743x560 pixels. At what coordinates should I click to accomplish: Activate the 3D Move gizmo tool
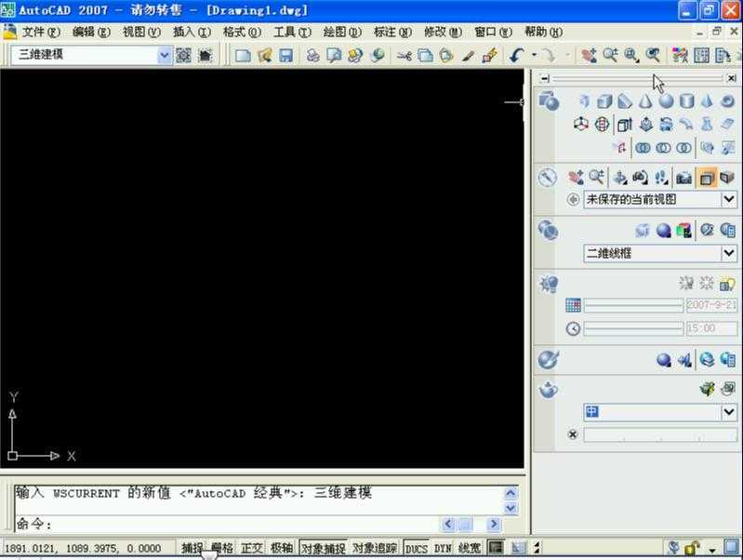tap(581, 125)
